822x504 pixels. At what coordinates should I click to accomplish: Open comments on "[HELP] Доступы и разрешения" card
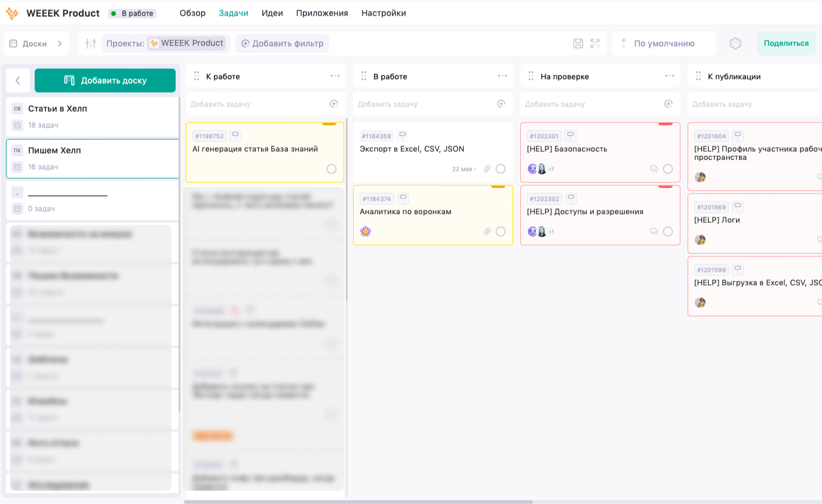pos(654,232)
